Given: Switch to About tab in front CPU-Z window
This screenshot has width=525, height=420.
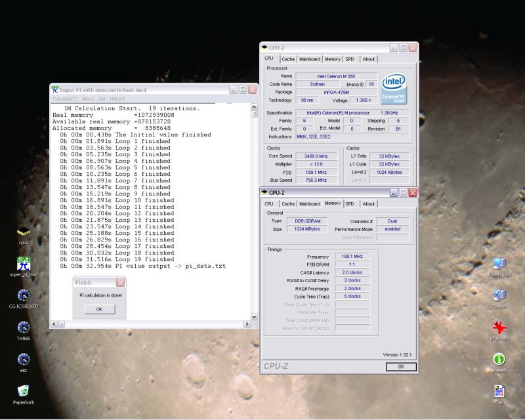Looking at the screenshot, I should pyautogui.click(x=369, y=203).
